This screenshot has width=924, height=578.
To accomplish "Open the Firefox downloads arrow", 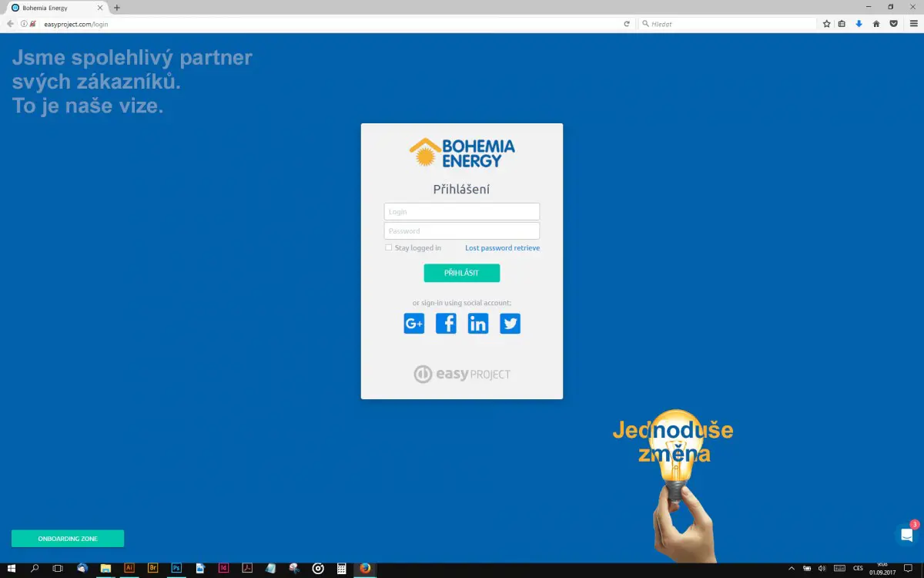I will coord(859,24).
